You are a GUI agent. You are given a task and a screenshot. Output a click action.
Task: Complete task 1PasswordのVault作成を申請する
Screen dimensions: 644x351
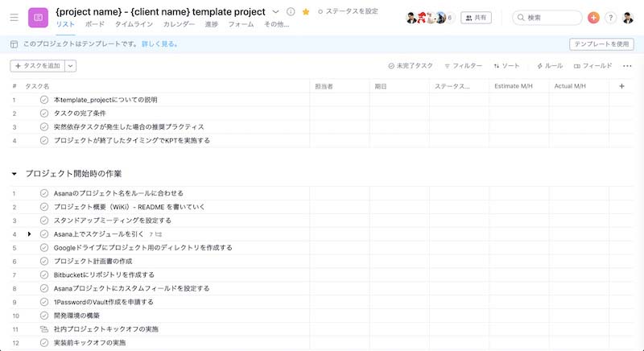point(44,302)
